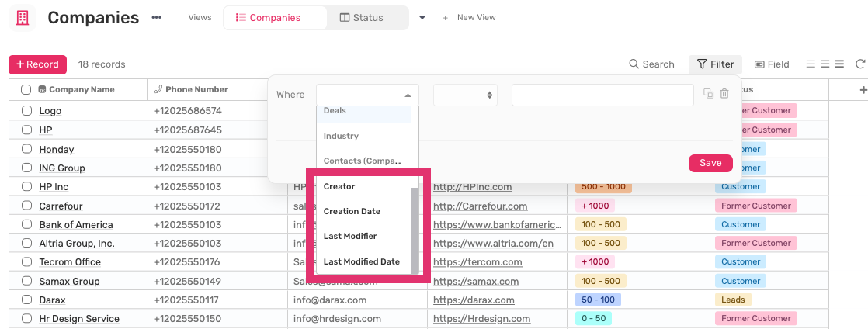Toggle the Filter button

pos(715,64)
